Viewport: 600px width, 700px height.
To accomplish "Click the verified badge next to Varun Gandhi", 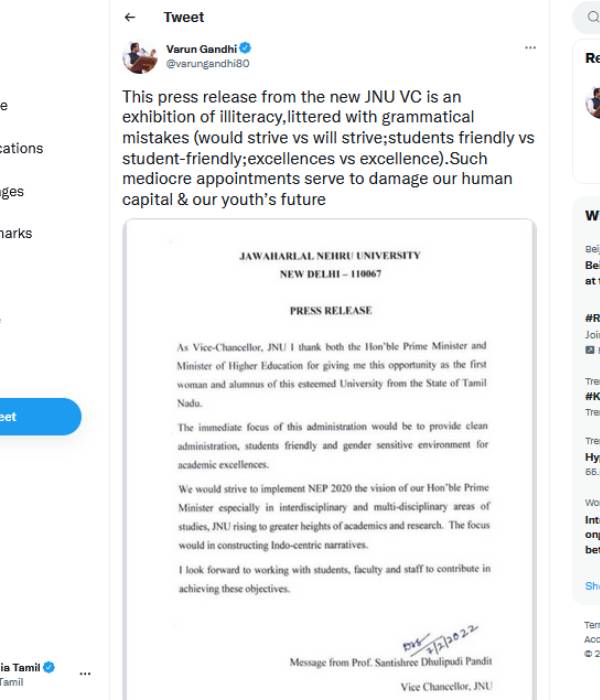I will 245,48.
